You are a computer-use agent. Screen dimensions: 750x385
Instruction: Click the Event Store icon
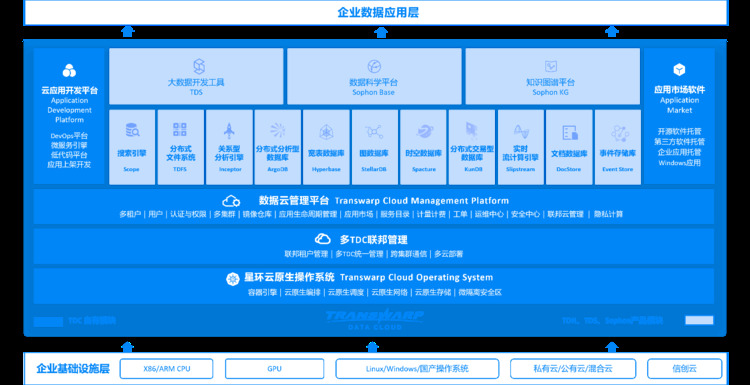click(x=618, y=132)
